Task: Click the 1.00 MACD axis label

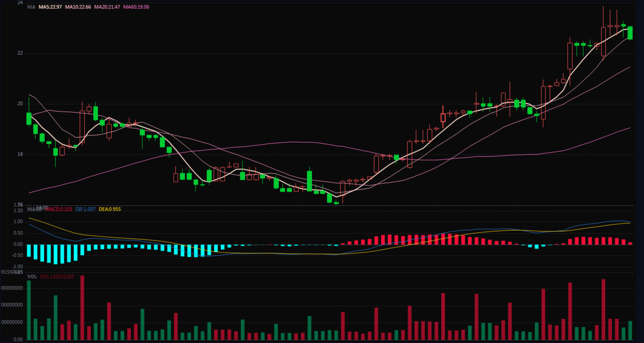Action: [18, 222]
